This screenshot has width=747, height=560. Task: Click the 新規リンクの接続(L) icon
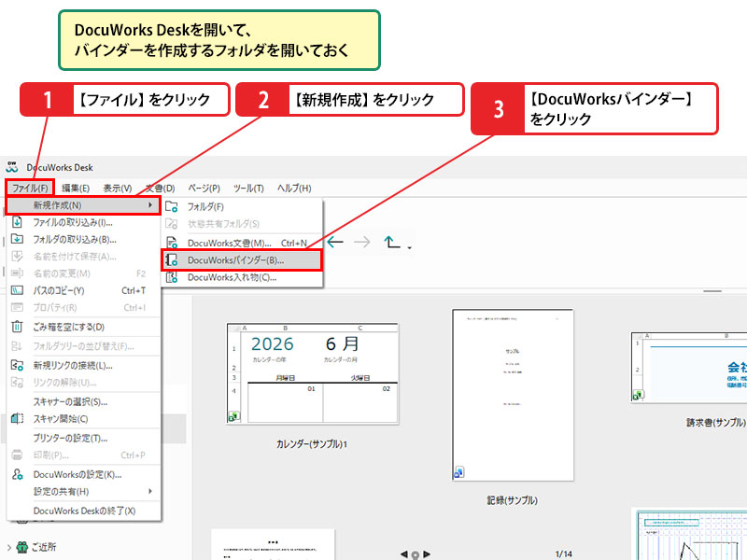click(17, 365)
